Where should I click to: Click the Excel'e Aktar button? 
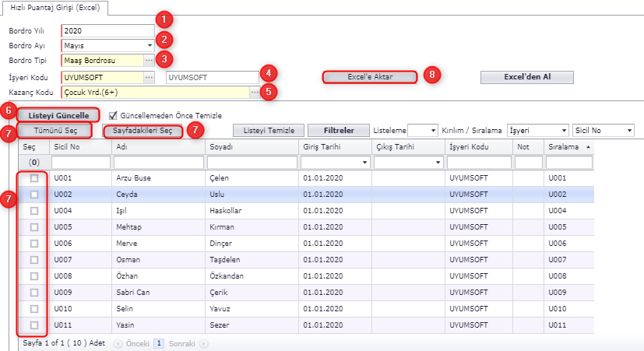pos(371,76)
